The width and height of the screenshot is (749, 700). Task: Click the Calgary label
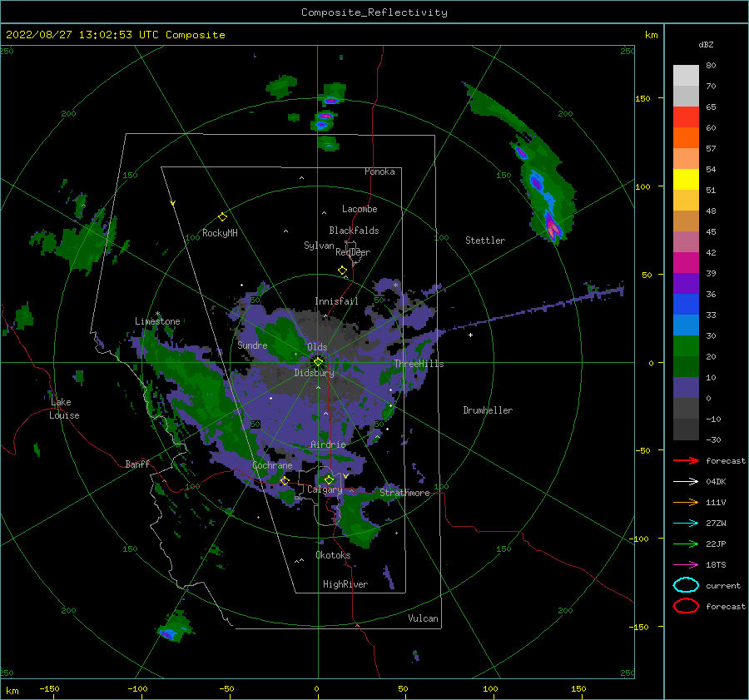tap(325, 489)
